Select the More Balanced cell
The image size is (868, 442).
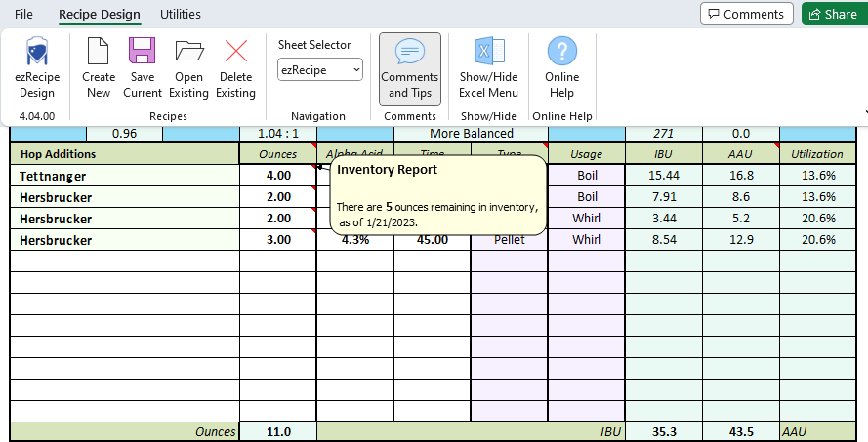click(471, 134)
